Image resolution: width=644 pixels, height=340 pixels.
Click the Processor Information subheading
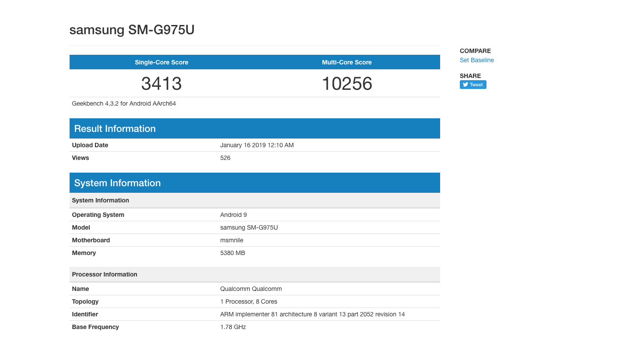pyautogui.click(x=105, y=275)
